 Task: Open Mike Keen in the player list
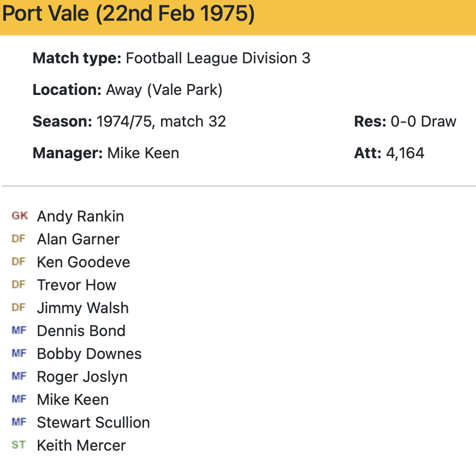pyautogui.click(x=73, y=400)
